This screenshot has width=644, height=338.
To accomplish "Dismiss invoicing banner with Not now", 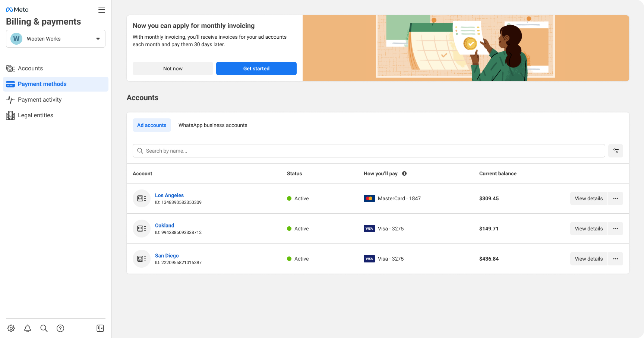I will coord(173,68).
